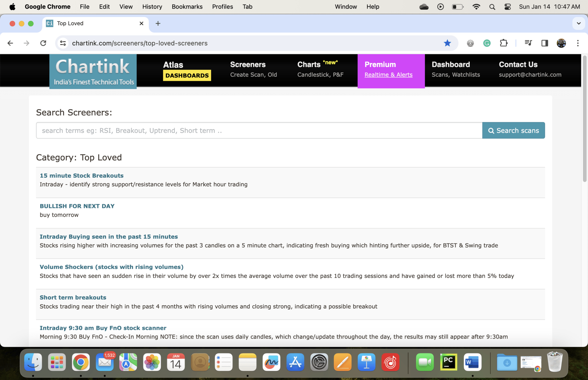This screenshot has height=380, width=588.
Task: Open the Bookmarks menu
Action: point(187,6)
